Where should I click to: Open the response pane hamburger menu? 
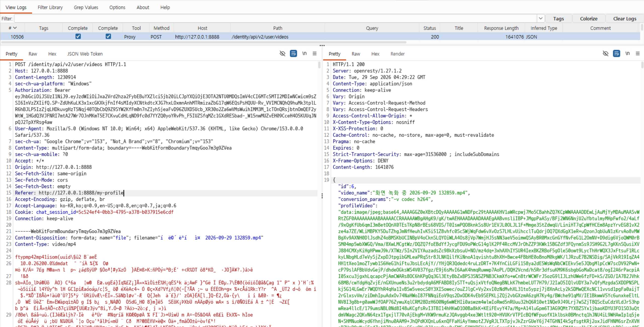pos(637,53)
